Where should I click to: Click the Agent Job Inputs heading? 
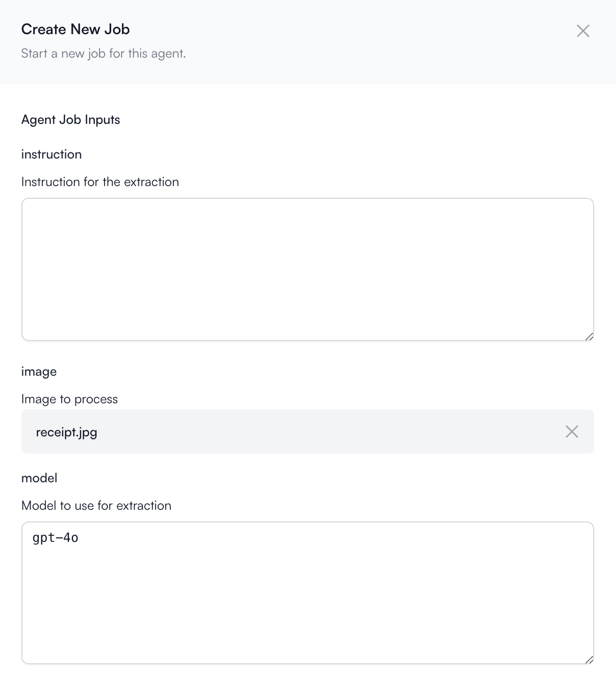coord(71,120)
